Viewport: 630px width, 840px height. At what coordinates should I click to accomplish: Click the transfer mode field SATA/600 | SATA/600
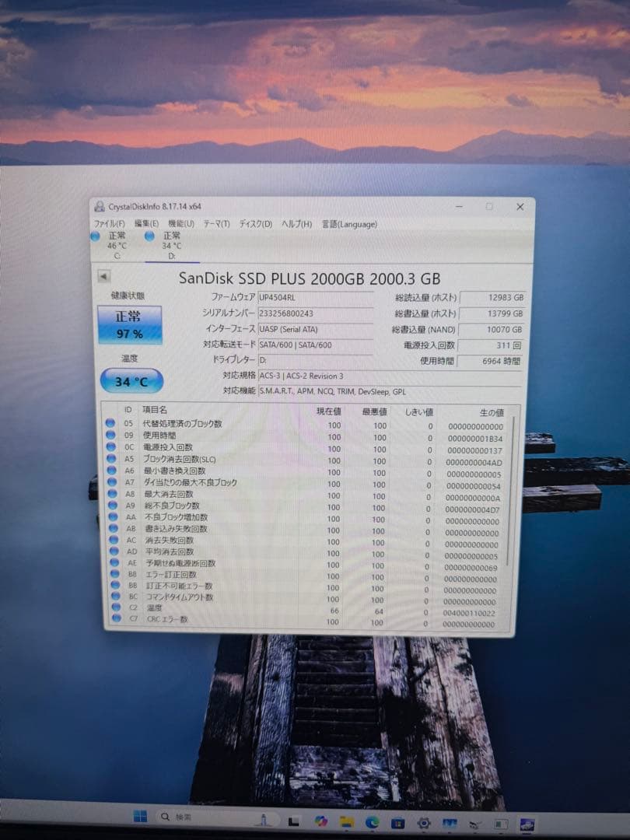(315, 345)
